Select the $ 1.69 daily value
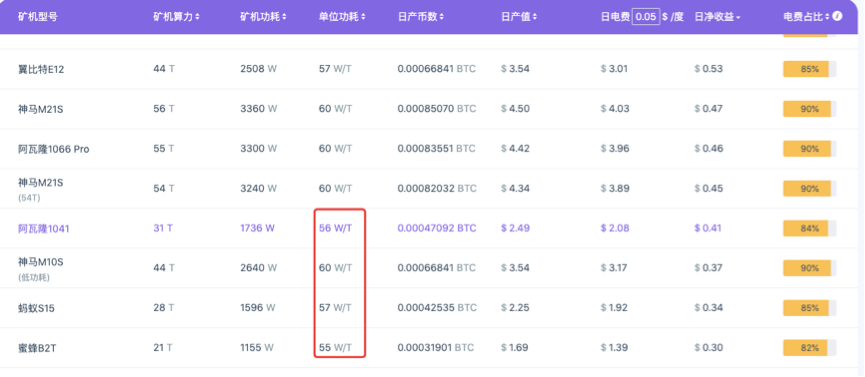 [x=515, y=348]
